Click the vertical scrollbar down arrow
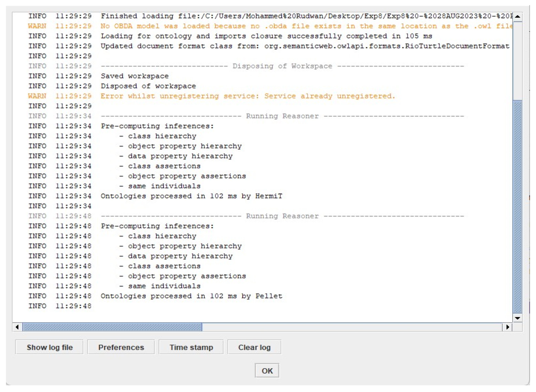This screenshot has height=392, width=536. [x=517, y=318]
